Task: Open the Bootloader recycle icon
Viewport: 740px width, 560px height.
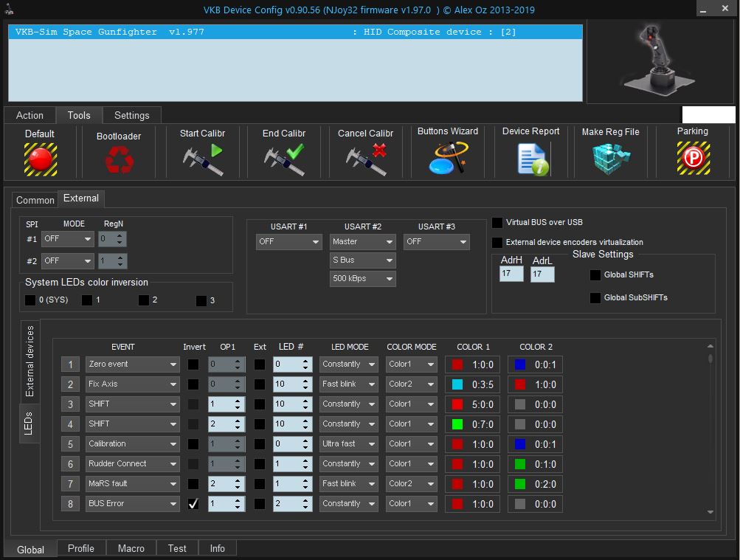Action: click(x=119, y=159)
